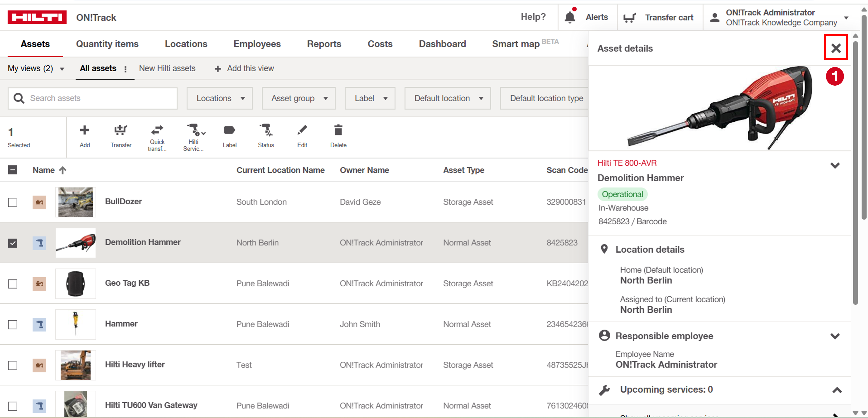Image resolution: width=868 pixels, height=418 pixels.
Task: Collapse the Upcoming services section
Action: click(837, 390)
